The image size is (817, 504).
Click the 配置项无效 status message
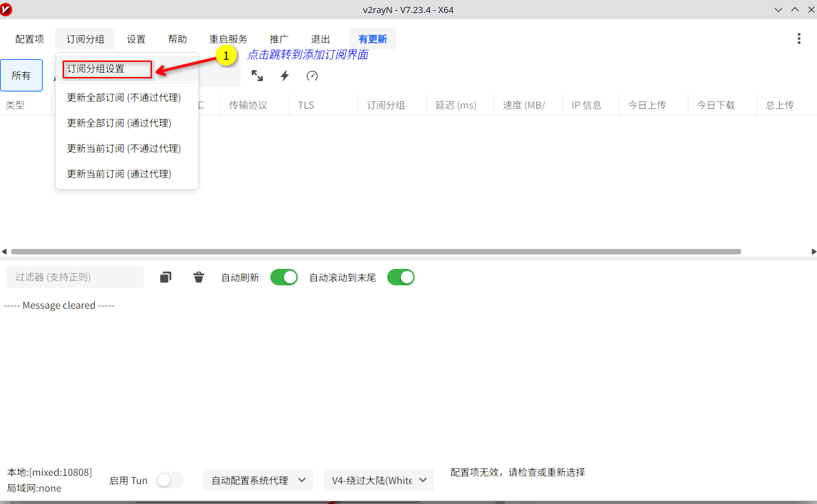517,472
